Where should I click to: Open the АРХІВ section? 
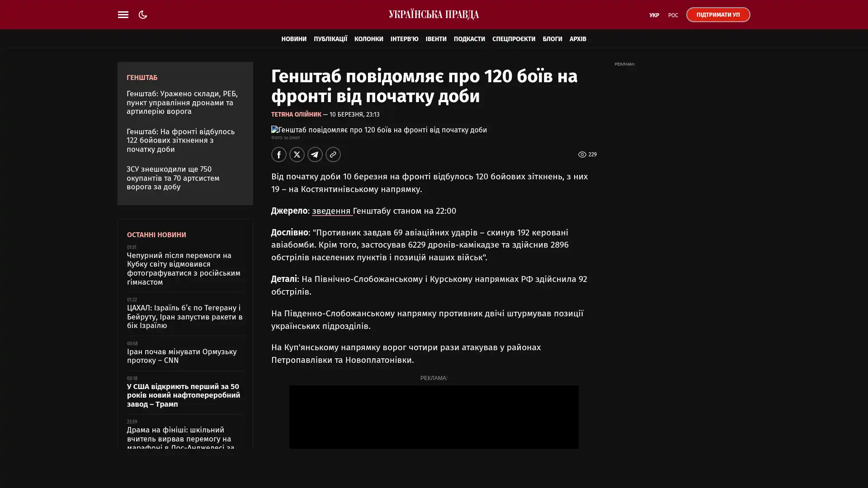coord(577,39)
